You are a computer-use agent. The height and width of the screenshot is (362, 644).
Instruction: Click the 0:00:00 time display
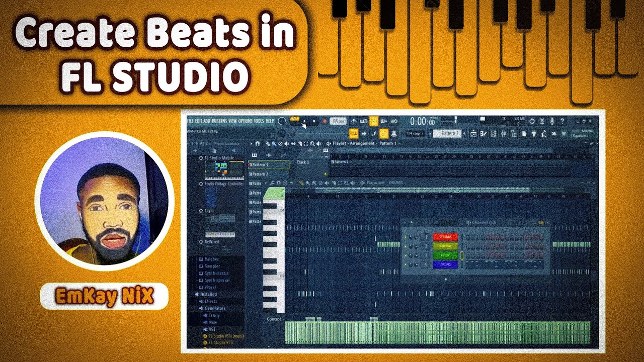tap(423, 121)
